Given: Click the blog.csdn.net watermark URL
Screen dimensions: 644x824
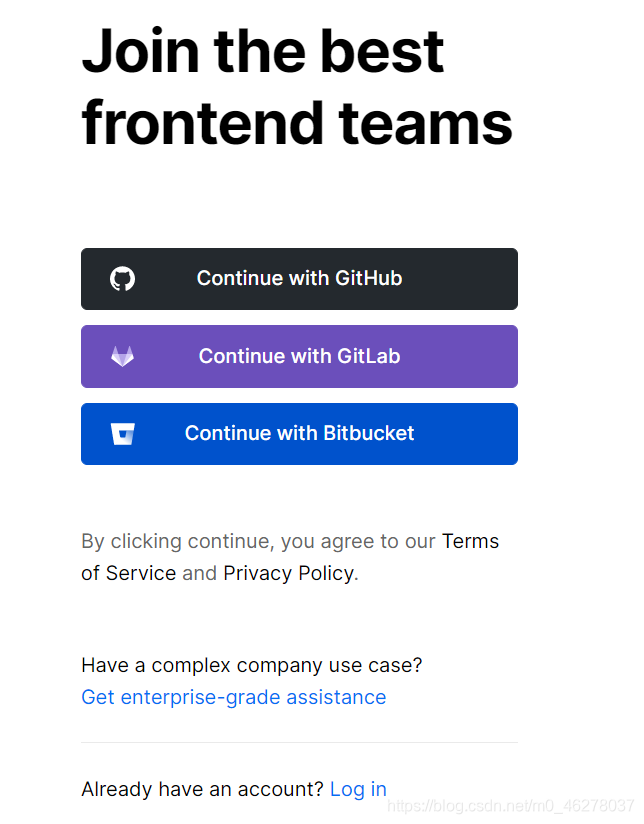Looking at the screenshot, I should pos(510,806).
